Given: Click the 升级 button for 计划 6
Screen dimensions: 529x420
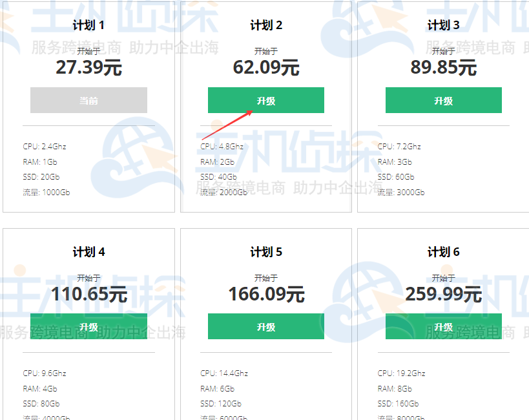Looking at the screenshot, I should pos(443,326).
